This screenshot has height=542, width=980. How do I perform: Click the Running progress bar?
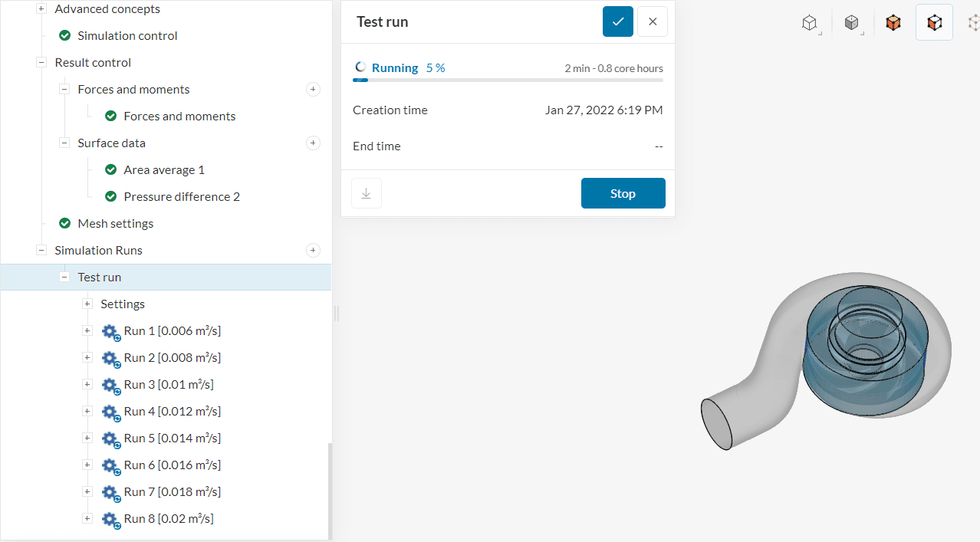(x=508, y=78)
